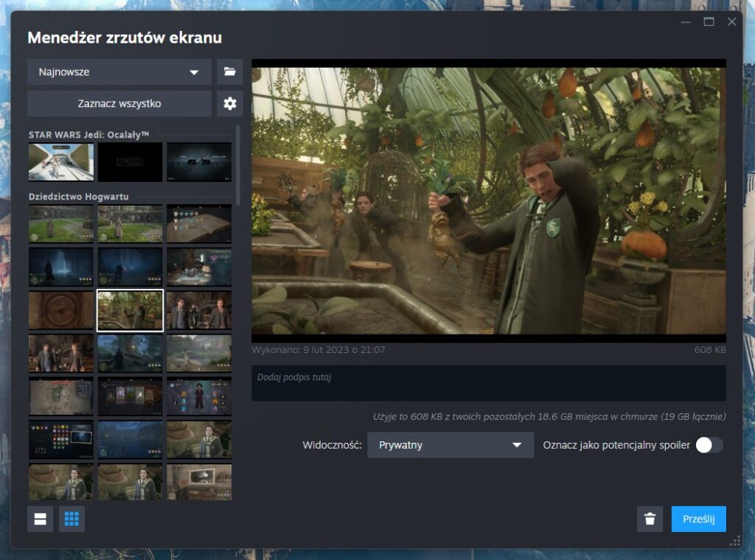Select first STAR WARS Jedi corridor thumbnail

point(61,162)
